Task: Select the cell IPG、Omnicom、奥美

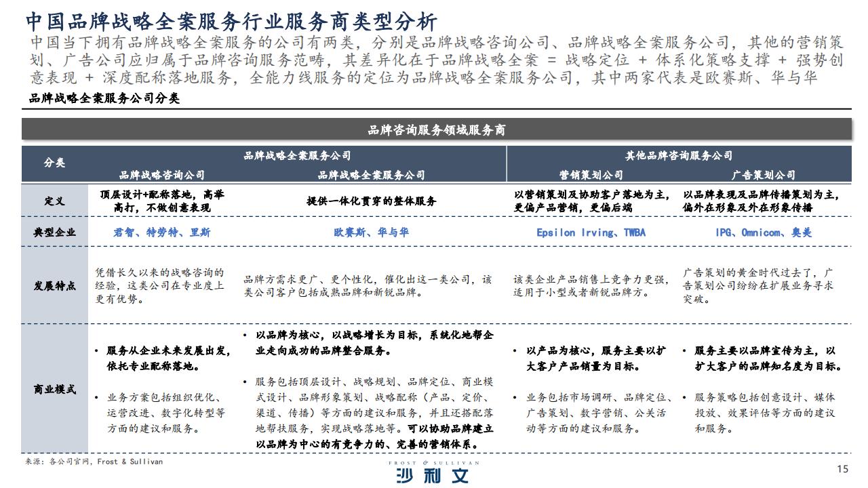Action: coord(764,232)
